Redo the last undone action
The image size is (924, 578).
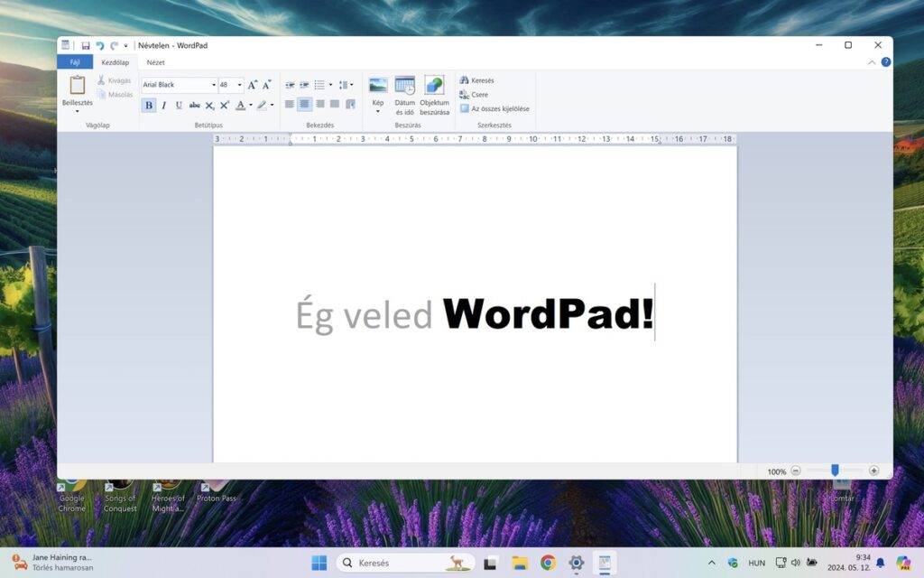pos(115,45)
